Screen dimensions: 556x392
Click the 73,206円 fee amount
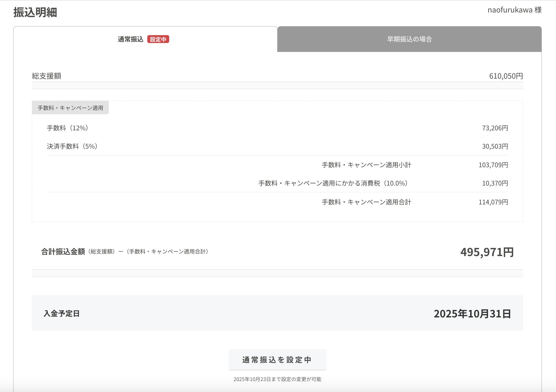pos(495,128)
